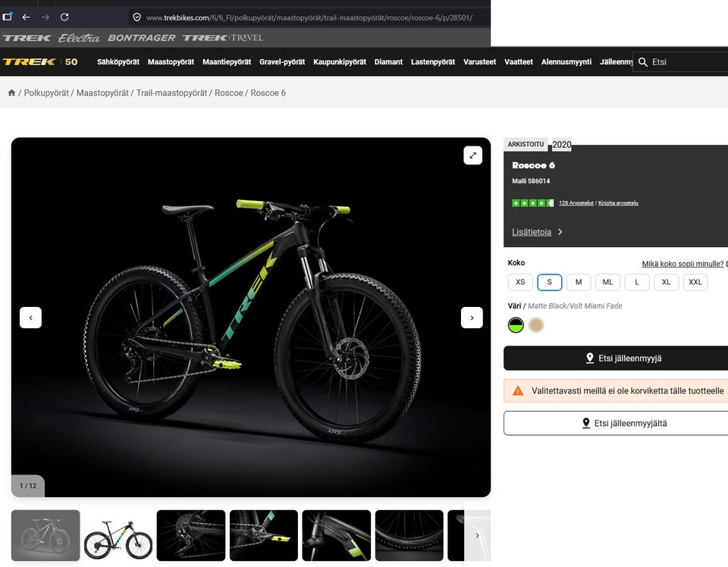Go back with the browser back arrow

click(26, 17)
